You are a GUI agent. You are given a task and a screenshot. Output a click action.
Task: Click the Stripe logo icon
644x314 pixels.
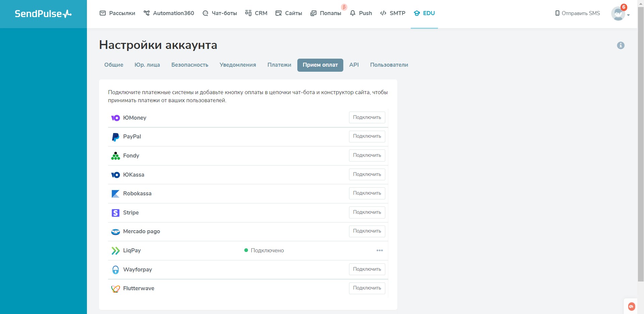coord(115,213)
